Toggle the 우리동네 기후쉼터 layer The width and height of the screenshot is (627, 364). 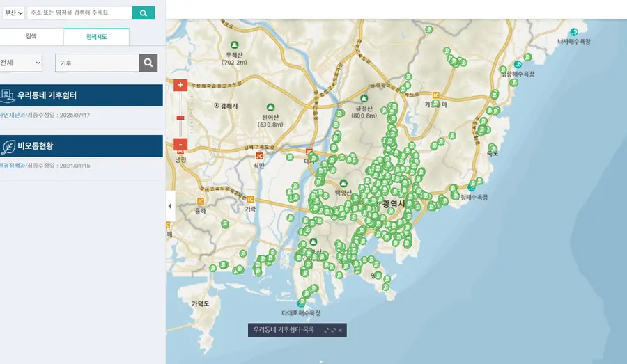81,95
